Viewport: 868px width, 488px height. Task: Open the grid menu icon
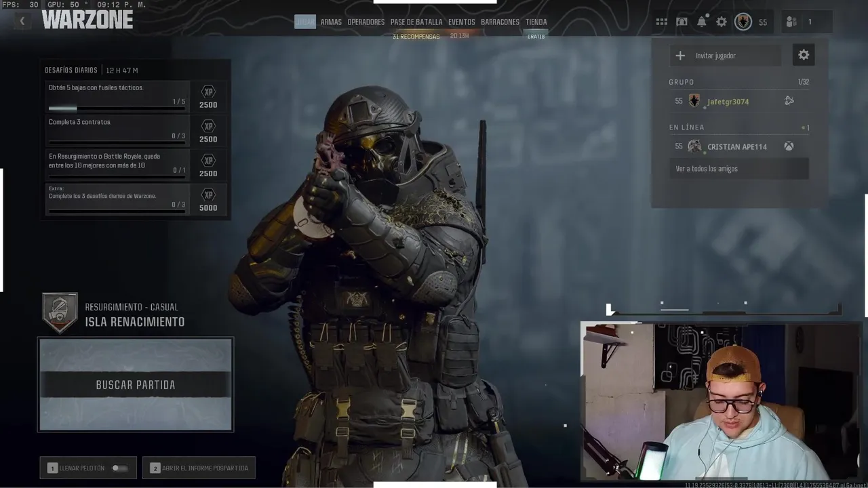[x=661, y=22]
